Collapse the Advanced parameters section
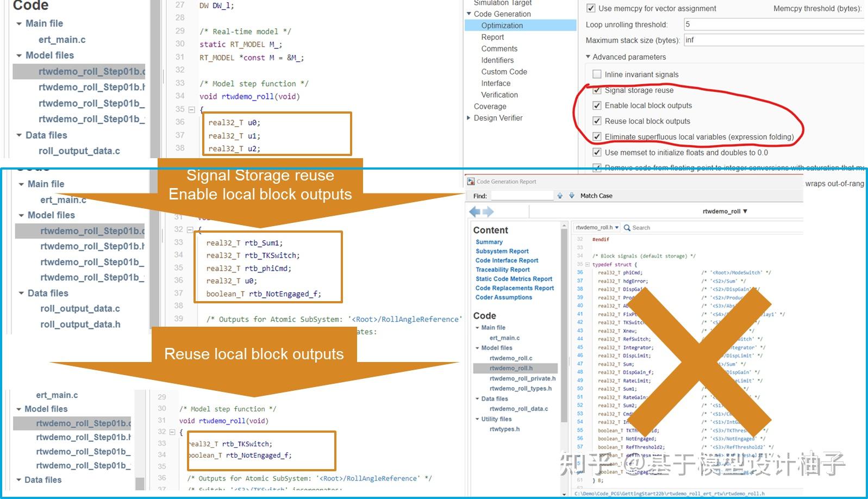Viewport: 868px width, 499px height. click(588, 57)
